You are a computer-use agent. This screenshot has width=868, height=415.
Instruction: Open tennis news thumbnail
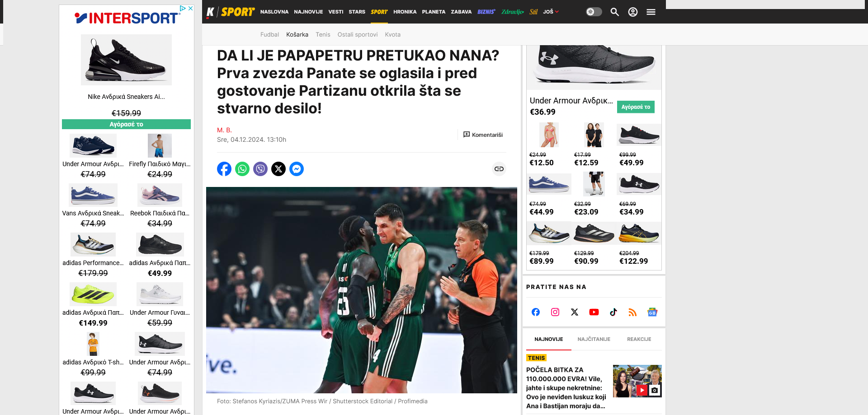pyautogui.click(x=637, y=381)
